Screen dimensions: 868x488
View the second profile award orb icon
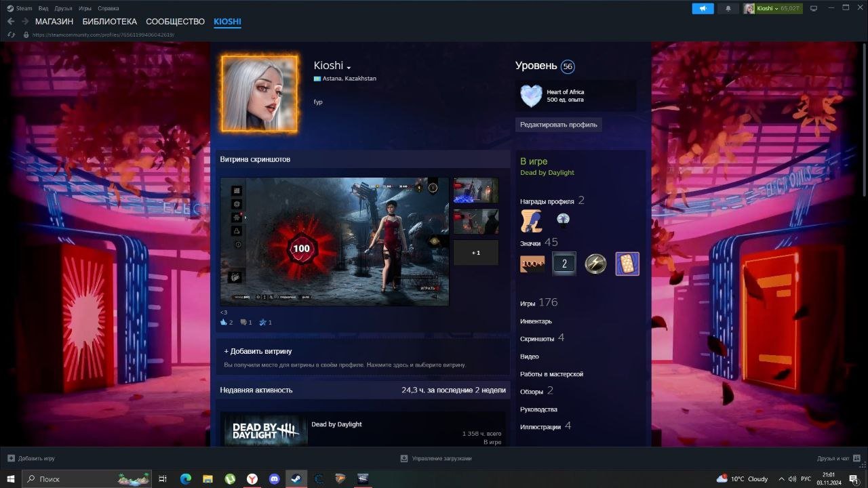[x=563, y=220]
